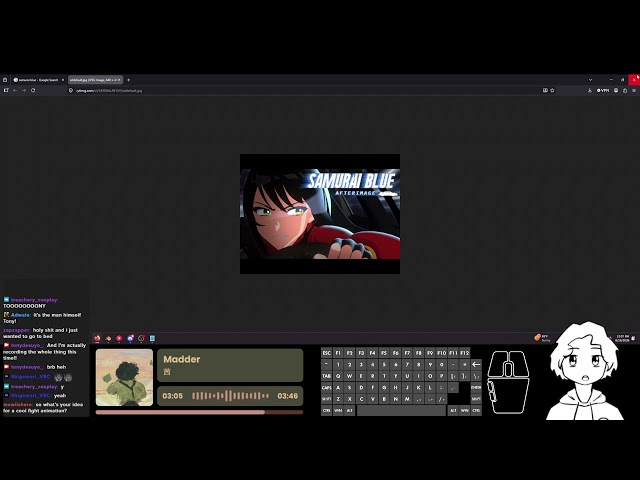Click the mouse overlay graphic
The height and width of the screenshot is (480, 640).
(x=508, y=382)
